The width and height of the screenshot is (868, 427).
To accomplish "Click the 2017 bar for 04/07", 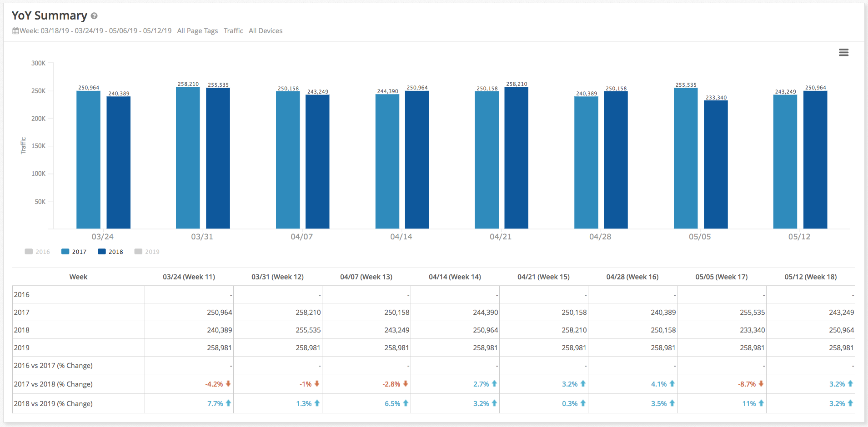I will [288, 160].
